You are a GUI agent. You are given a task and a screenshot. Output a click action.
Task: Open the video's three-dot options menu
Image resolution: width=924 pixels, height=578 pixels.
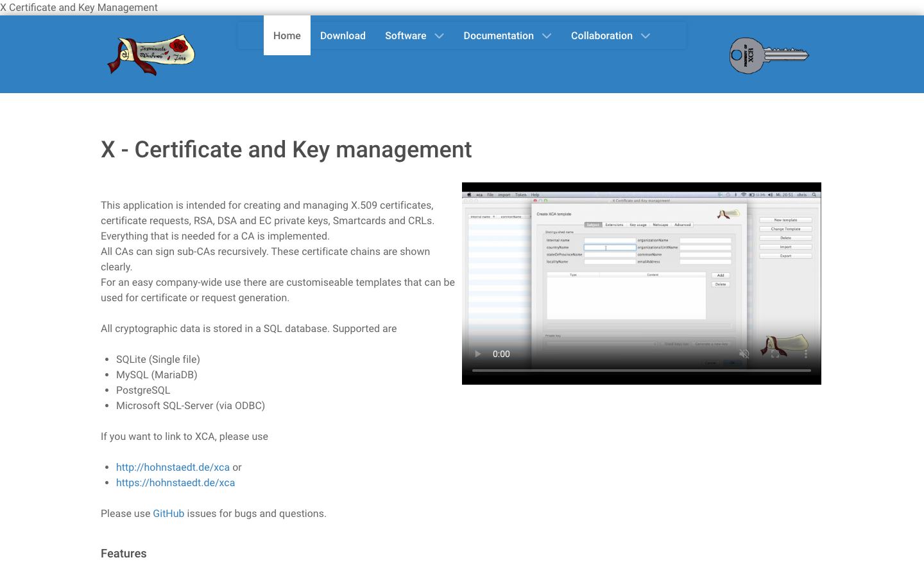point(806,354)
